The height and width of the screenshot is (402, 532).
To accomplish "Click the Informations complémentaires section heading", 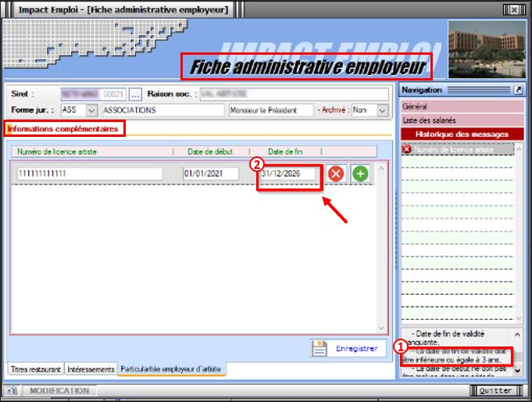I will pyautogui.click(x=62, y=129).
